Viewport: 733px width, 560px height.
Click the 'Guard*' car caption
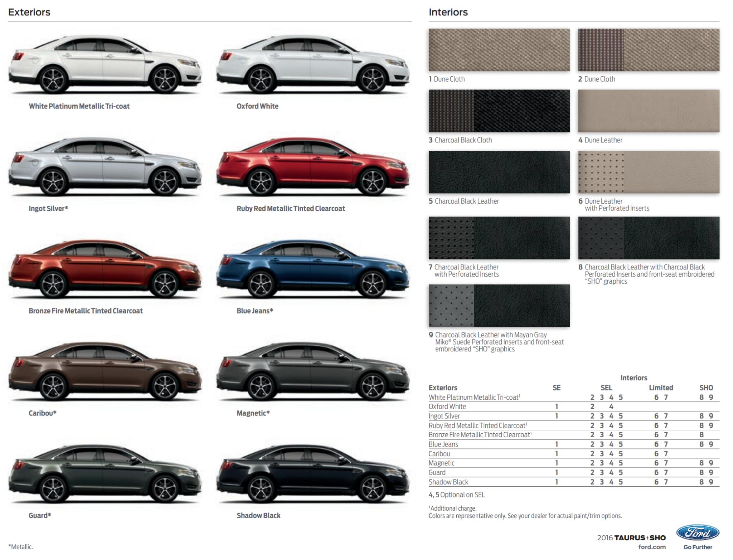(x=40, y=516)
